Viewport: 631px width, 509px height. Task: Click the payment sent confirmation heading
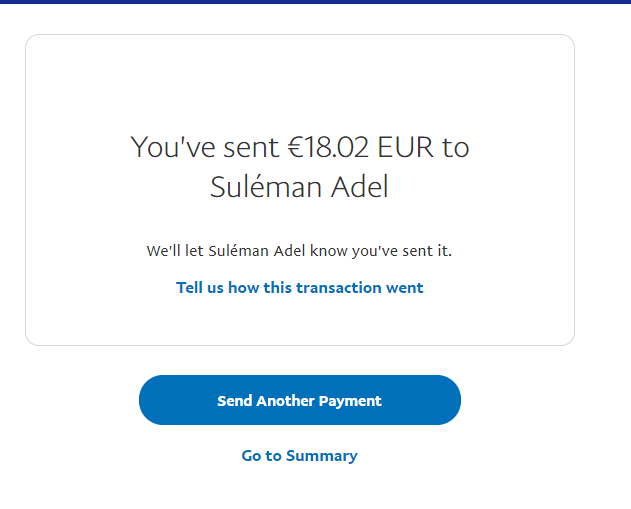click(299, 166)
